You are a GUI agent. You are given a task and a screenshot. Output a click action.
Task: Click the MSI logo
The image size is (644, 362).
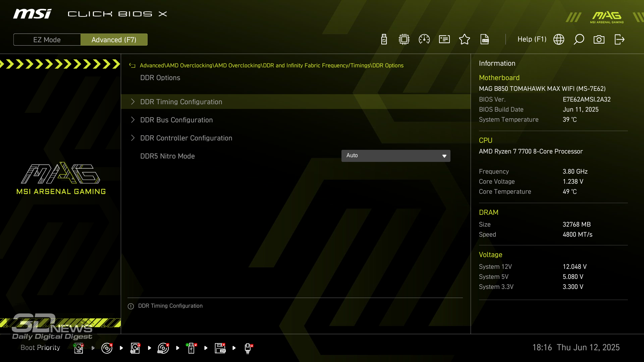(x=32, y=14)
